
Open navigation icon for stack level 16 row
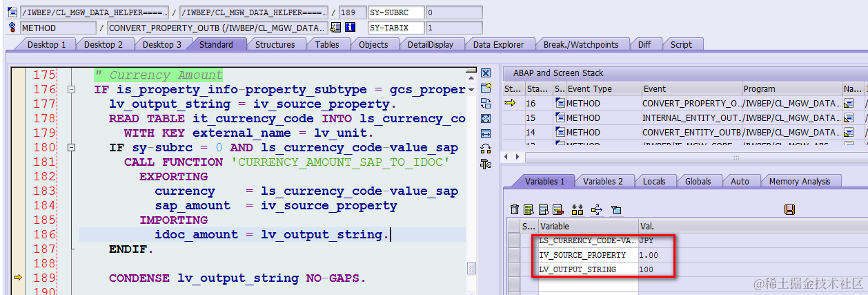click(849, 104)
